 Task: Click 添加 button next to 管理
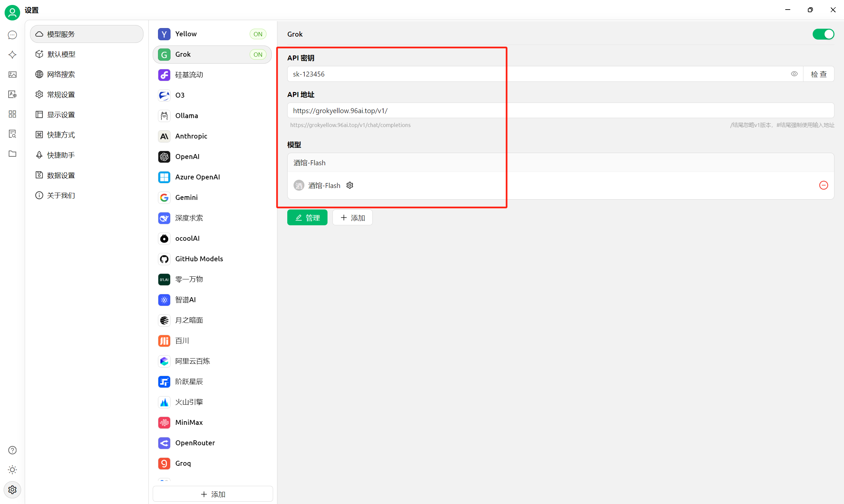(x=352, y=217)
